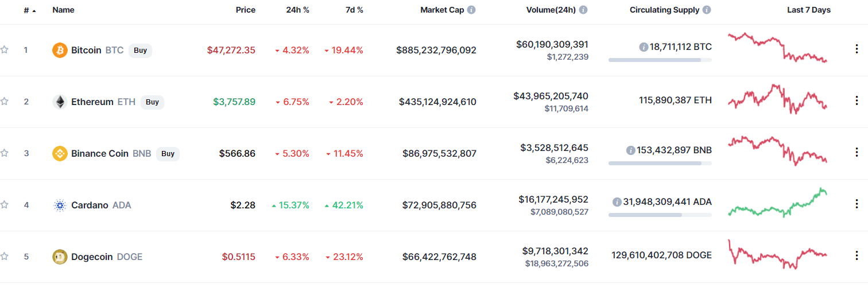
Task: Click Dogecoin price $0.5115
Action: [x=239, y=257]
